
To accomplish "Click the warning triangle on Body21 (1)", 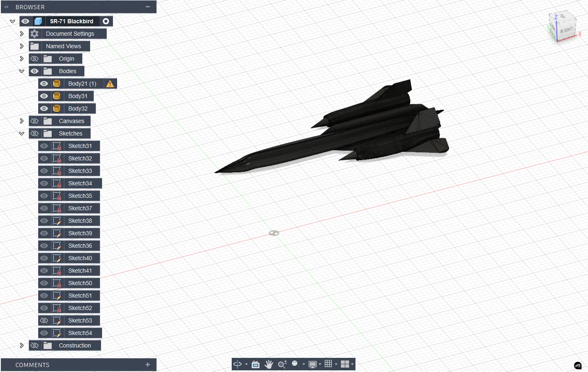I will [110, 84].
